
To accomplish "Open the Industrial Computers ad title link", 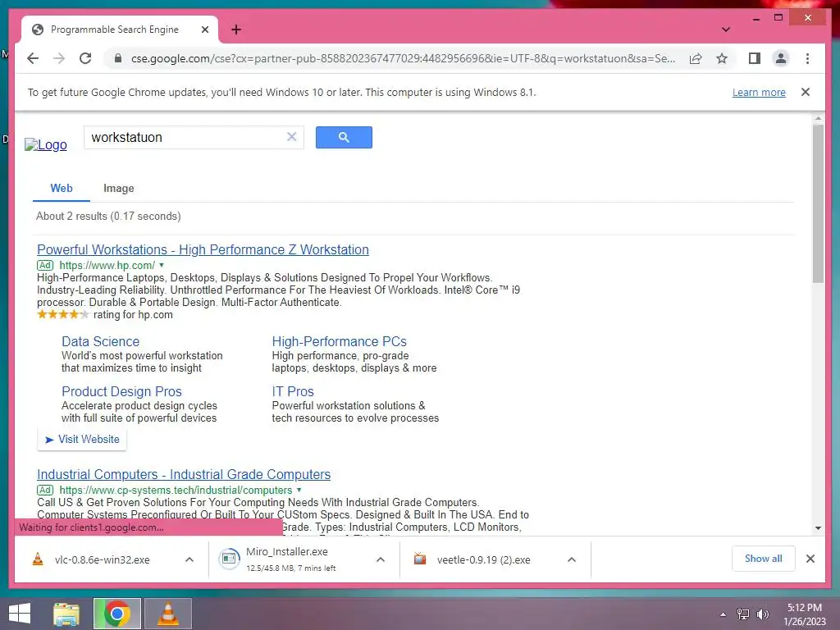I will pyautogui.click(x=184, y=475).
